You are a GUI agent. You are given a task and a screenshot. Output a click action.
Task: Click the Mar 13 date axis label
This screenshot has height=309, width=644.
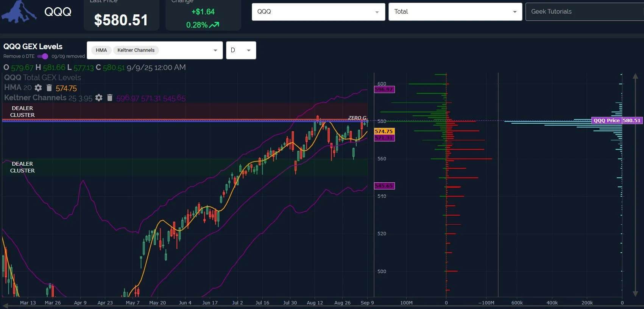tap(28, 303)
